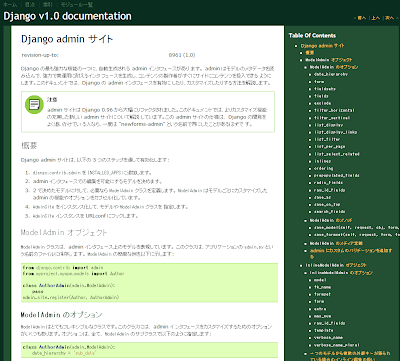This screenshot has height=361, width=400.
Task: Jump to filter_vertical in the contents sidebar
Action: pyautogui.click(x=332, y=118)
